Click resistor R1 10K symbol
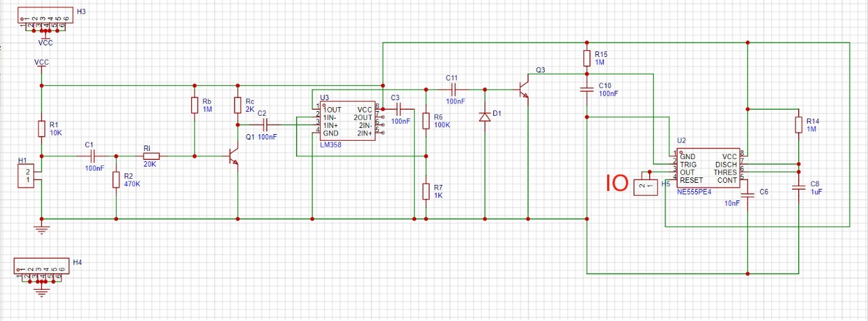The image size is (868, 321). coord(42,127)
